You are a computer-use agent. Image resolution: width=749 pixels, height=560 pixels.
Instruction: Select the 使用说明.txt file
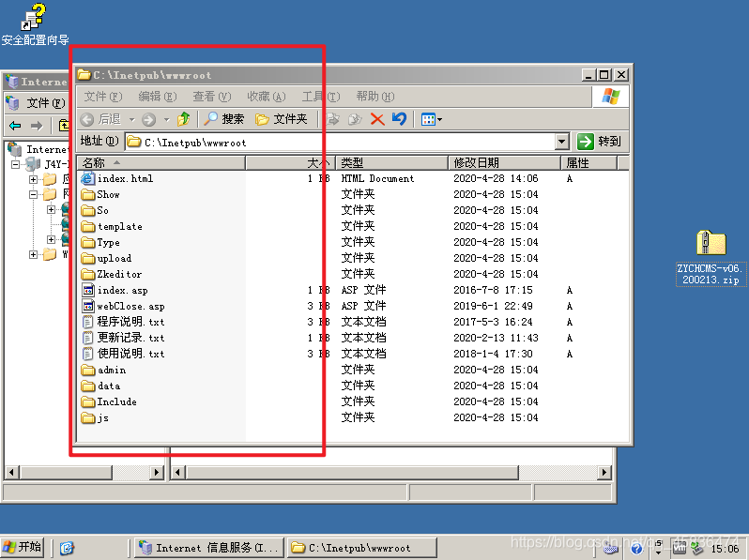click(123, 354)
